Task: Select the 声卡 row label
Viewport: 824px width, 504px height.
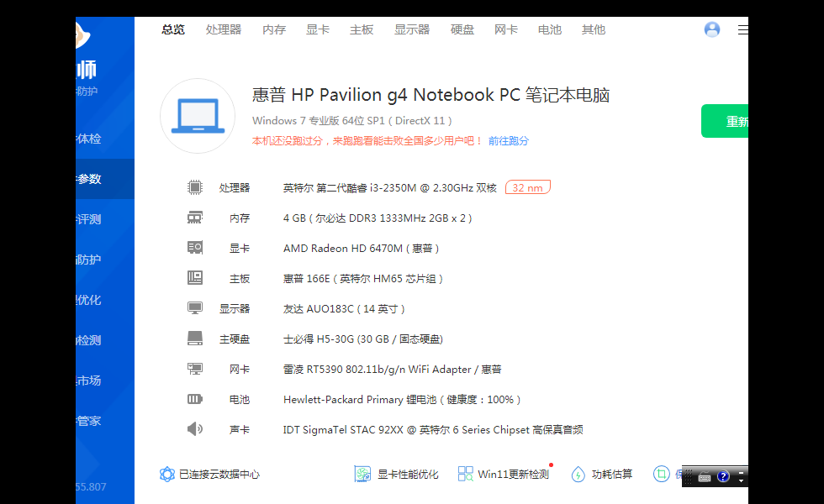Action: (240, 430)
